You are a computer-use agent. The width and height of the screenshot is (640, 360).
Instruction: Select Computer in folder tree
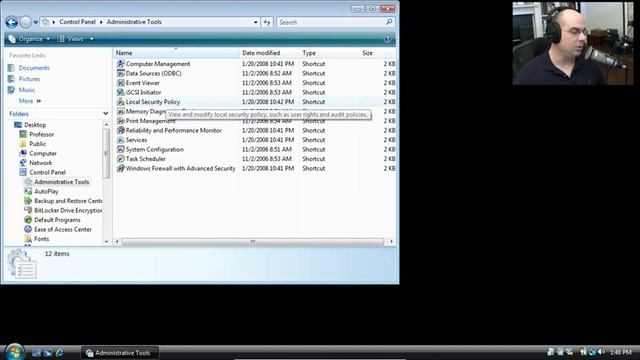pyautogui.click(x=43, y=153)
